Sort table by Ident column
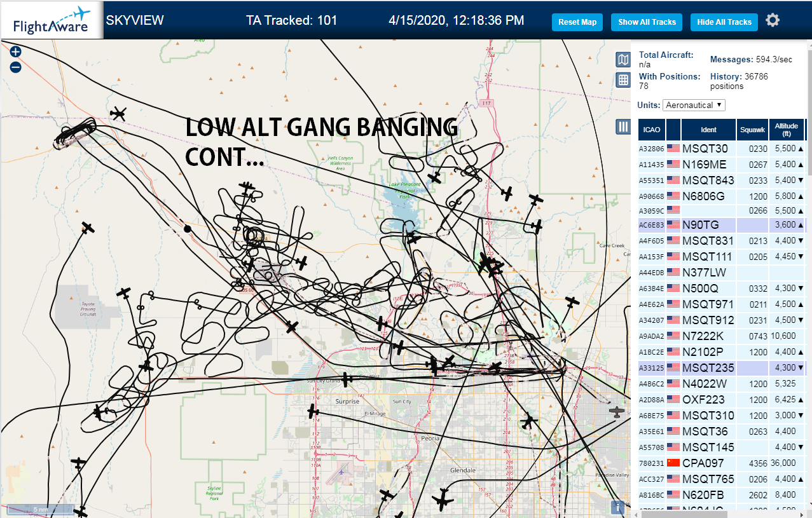812x518 pixels. [x=708, y=130]
